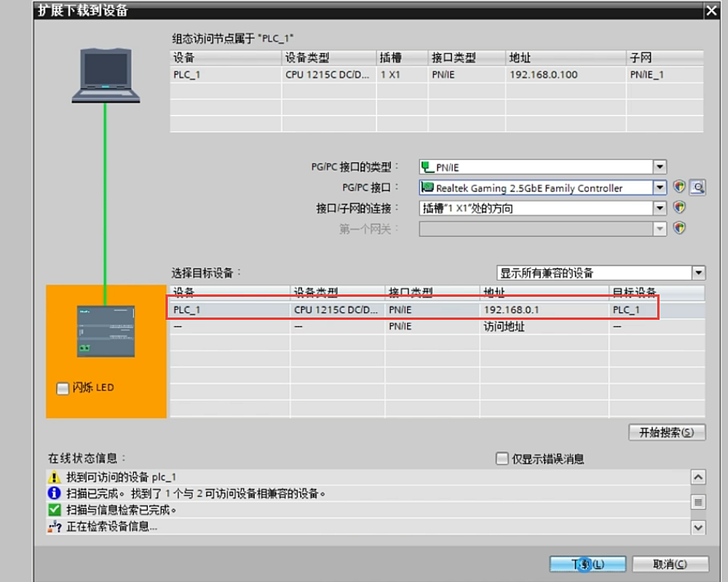Click the yellow warning icon in status list
This screenshot has height=582, width=728.
click(54, 477)
